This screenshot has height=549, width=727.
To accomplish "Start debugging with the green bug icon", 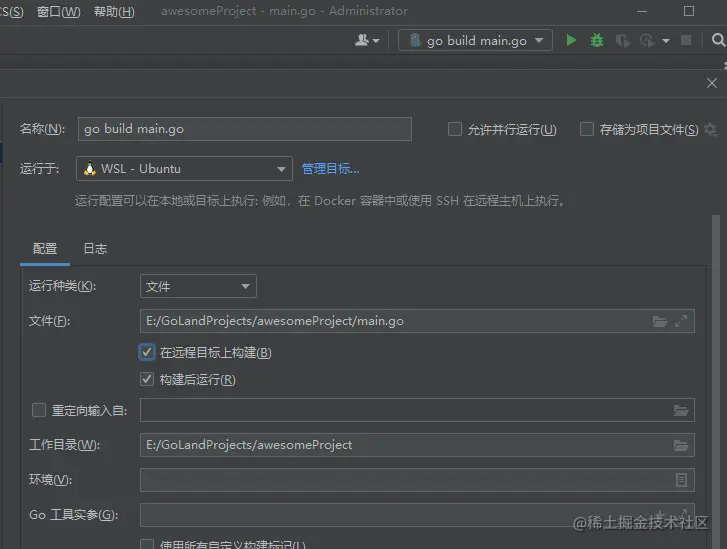I will (x=597, y=41).
